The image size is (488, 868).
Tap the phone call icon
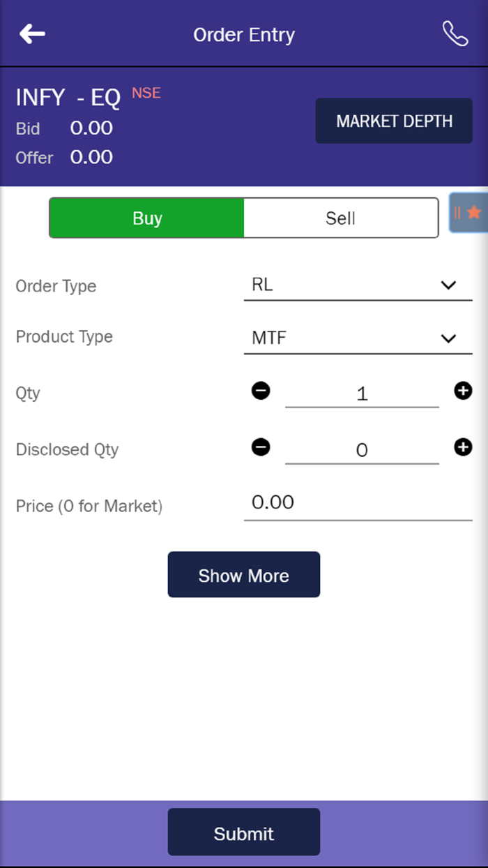(455, 33)
